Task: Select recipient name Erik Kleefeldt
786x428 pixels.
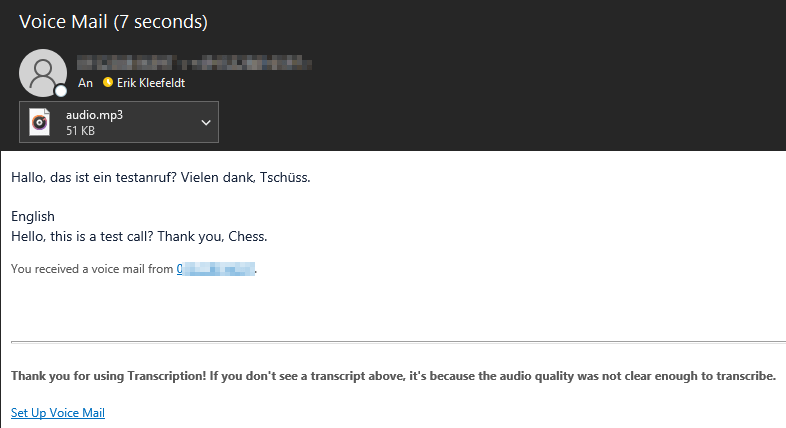Action: tap(151, 83)
